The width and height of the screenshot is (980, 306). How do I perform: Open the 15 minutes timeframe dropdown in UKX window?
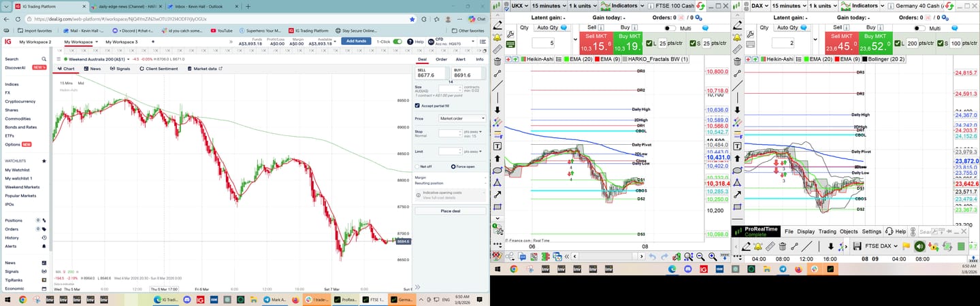[x=549, y=6]
